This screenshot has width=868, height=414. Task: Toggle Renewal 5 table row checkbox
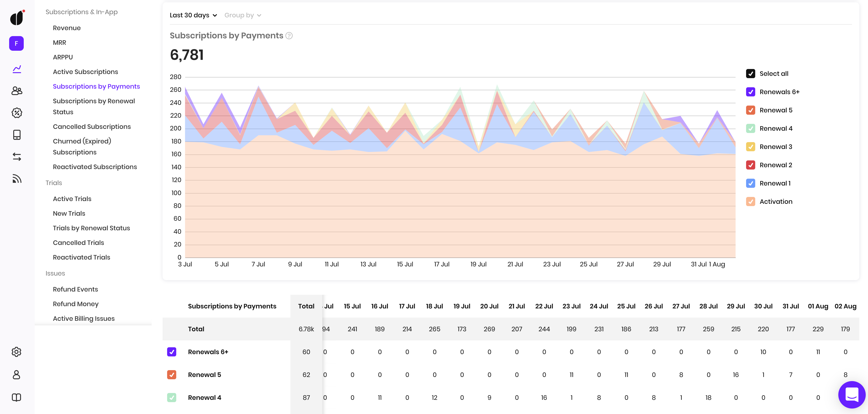[x=171, y=374]
